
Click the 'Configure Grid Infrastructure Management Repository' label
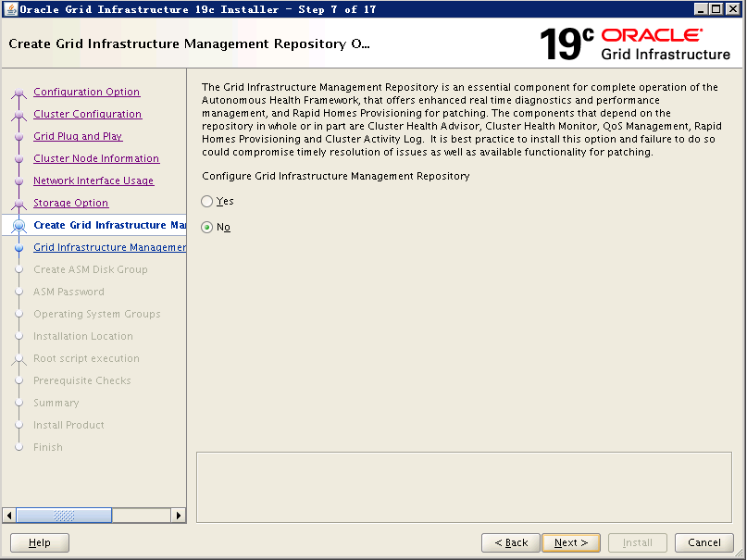[x=336, y=176]
